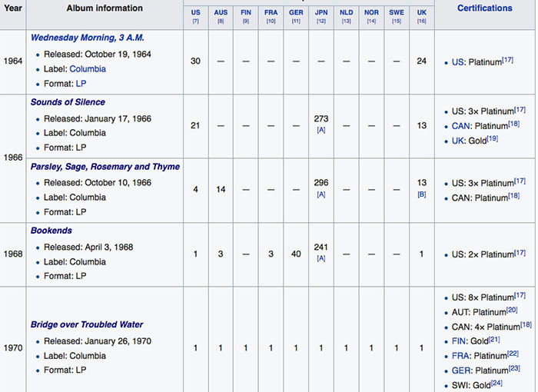Click the Columbia label link under 1964 album
538x392 pixels.
tap(88, 69)
